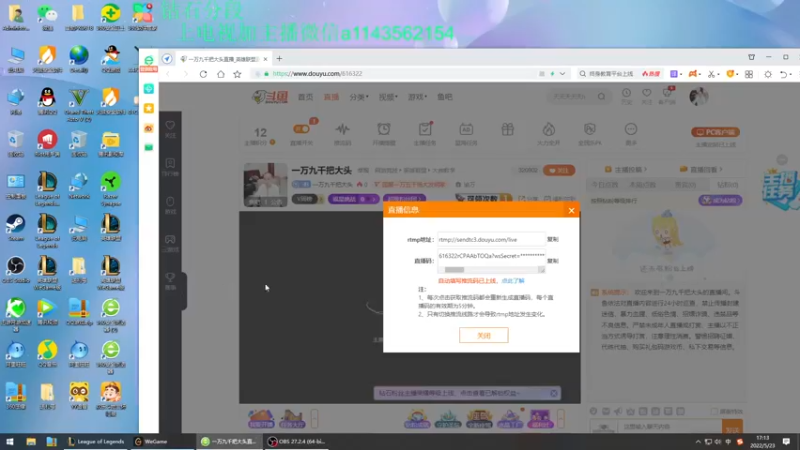Screen dimensions: 800x450
Task: Expand the 分类 nav dropdown
Action: click(x=359, y=97)
